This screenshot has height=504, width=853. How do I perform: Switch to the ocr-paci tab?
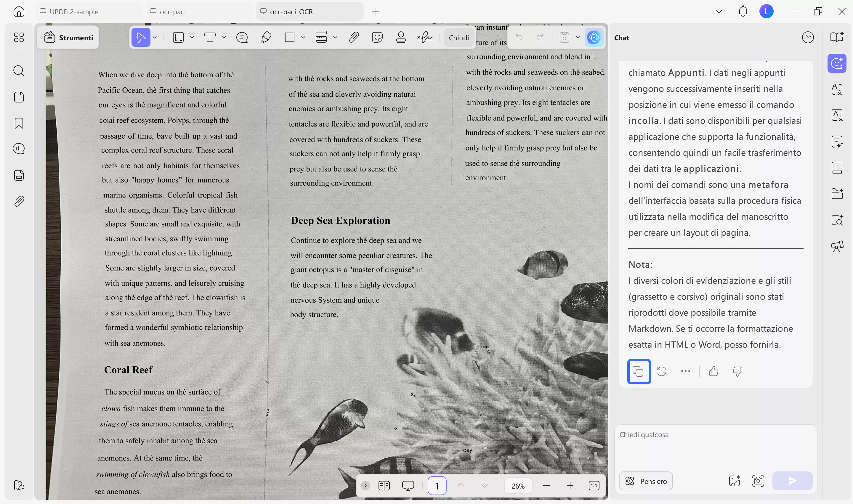point(173,12)
